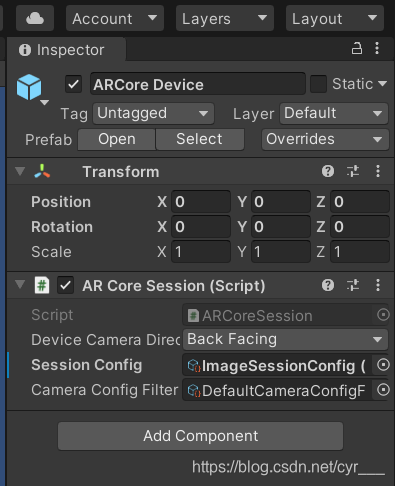Click the Position label

pos(61,202)
